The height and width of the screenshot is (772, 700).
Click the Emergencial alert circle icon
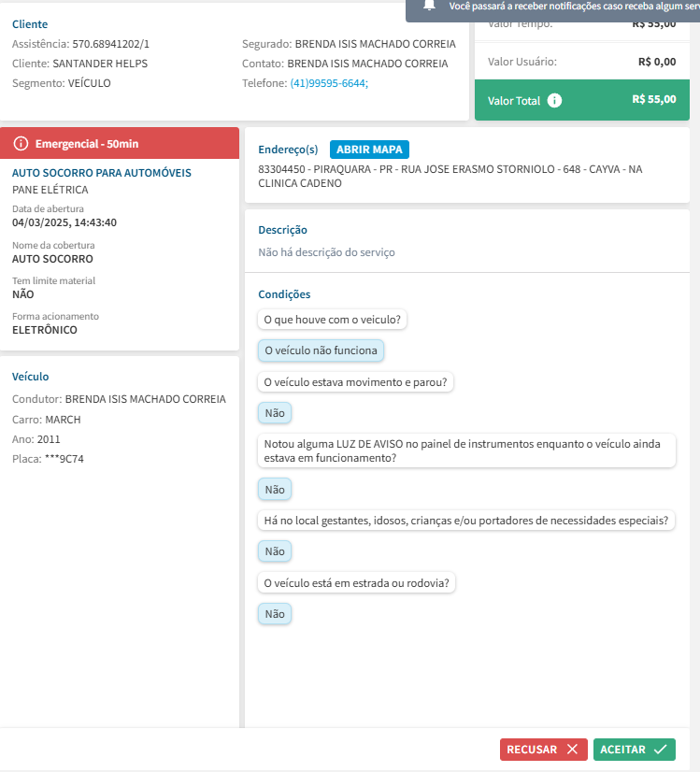21,144
